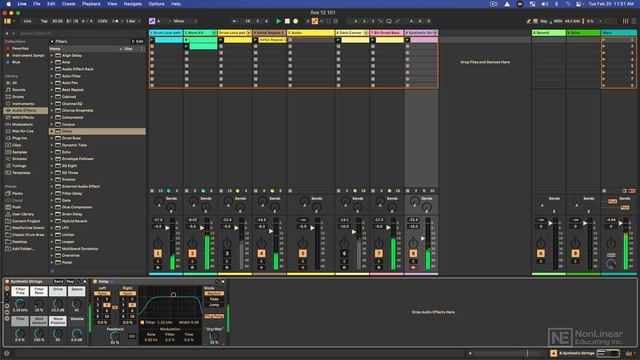Select the Blue collection
The image size is (640, 360).
[x=16, y=62]
